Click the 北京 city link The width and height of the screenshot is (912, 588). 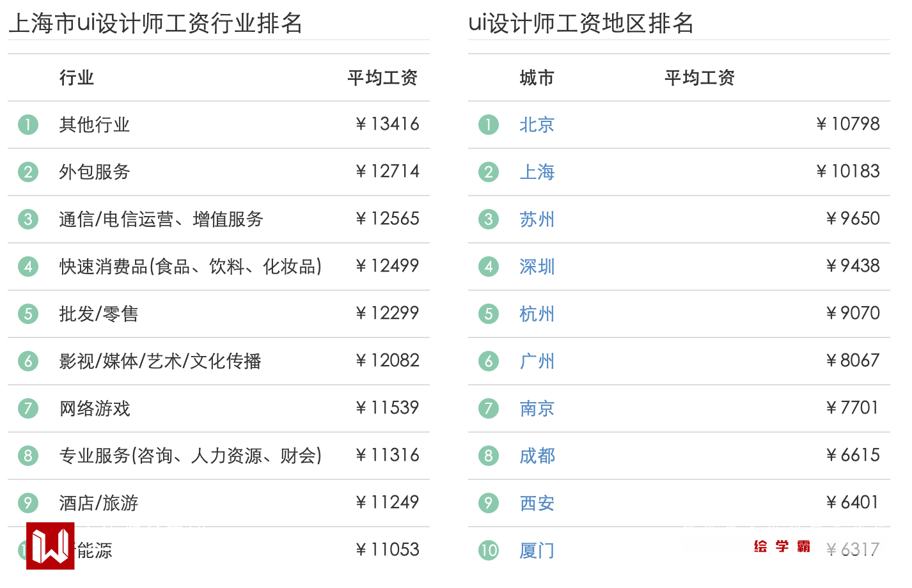(537, 125)
